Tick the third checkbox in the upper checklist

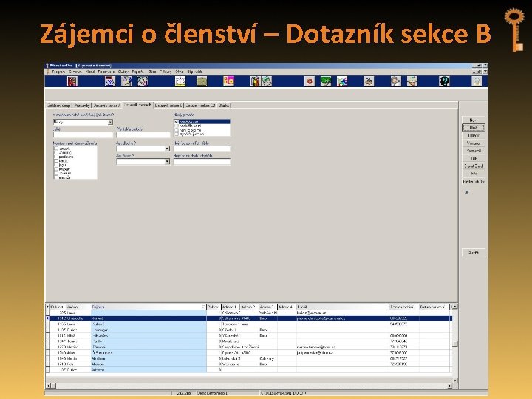point(177,130)
